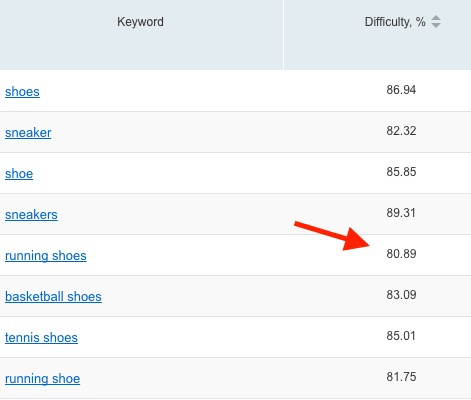Open the 'tennis shoes' keyword link
Viewport: 471px width, 400px height.
click(x=41, y=338)
